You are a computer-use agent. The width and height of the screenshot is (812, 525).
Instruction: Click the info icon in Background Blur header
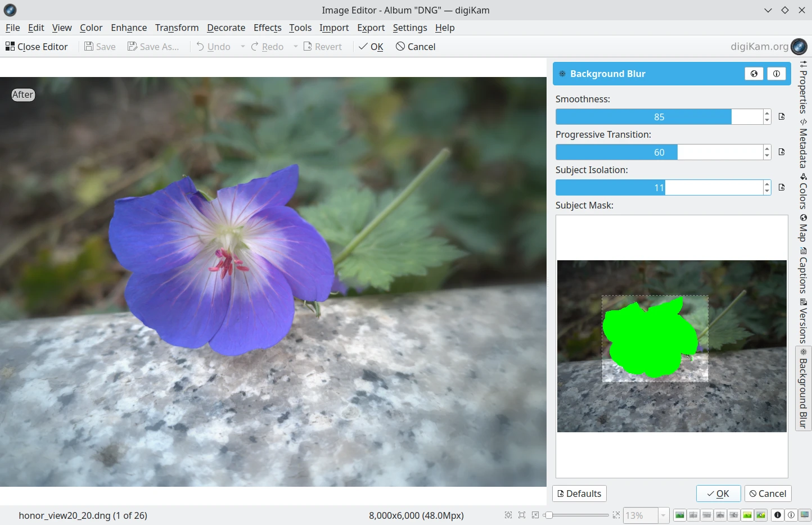tap(776, 74)
